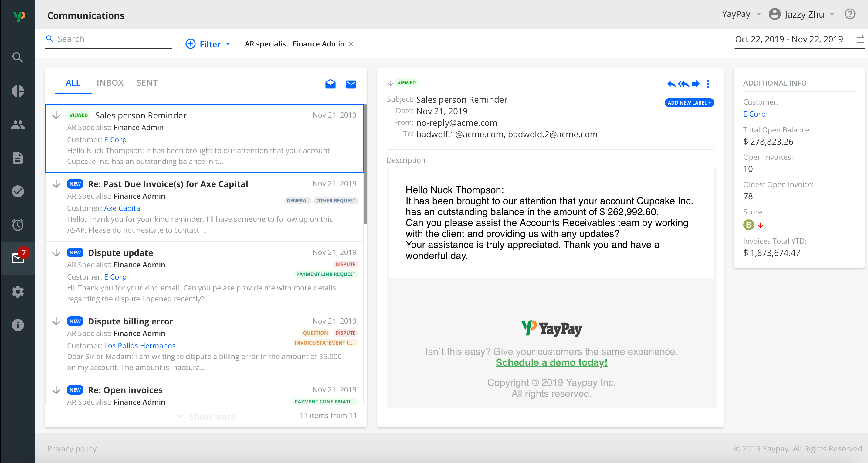
Task: Remove the AR specialist: Finance Admin filter
Action: click(351, 44)
